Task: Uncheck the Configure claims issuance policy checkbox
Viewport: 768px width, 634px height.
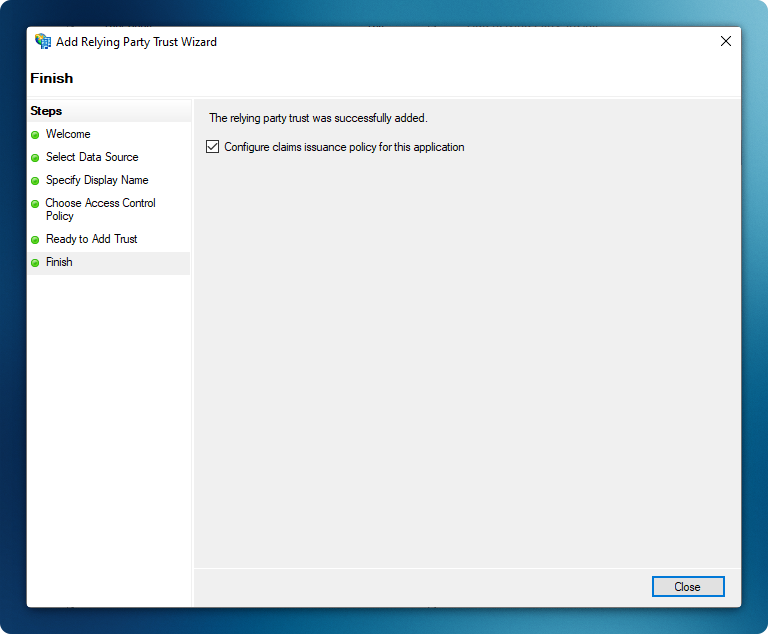Action: click(212, 147)
